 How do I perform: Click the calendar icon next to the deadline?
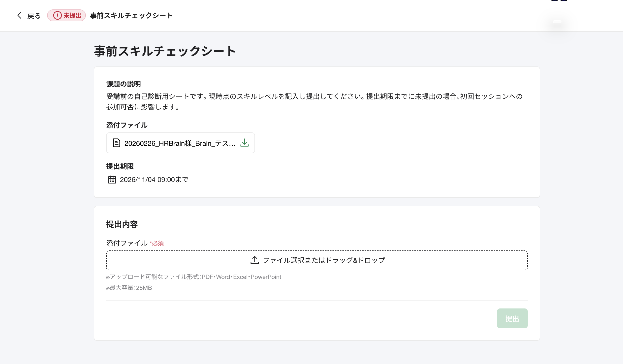[x=112, y=180]
